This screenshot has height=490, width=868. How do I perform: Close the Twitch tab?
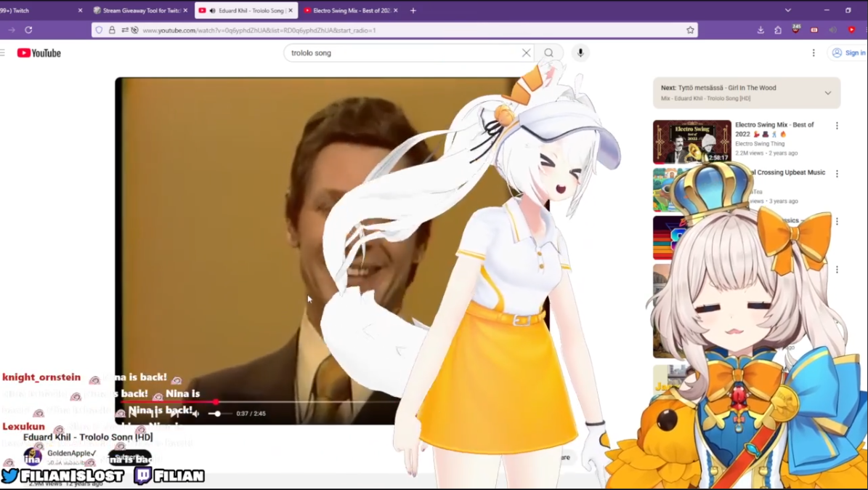coord(81,10)
